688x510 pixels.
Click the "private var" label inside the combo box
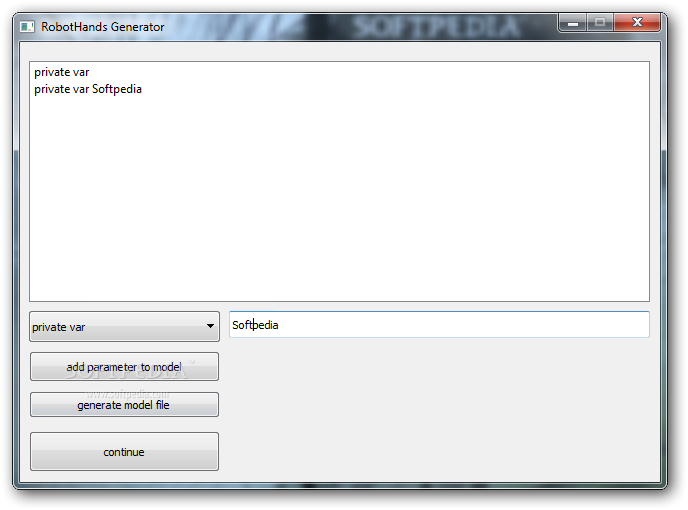[x=58, y=327]
